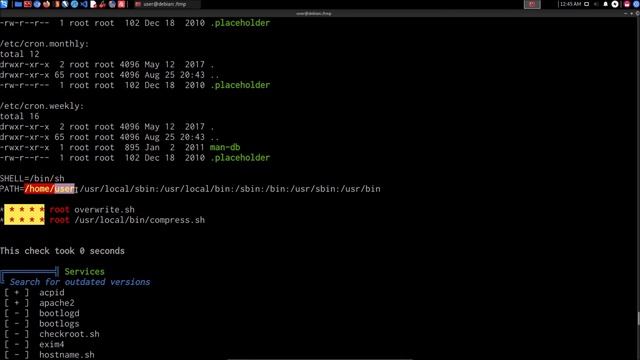Image resolution: width=640 pixels, height=360 pixels.
Task: Launch the document text editor panel icon
Action: tap(93, 4)
